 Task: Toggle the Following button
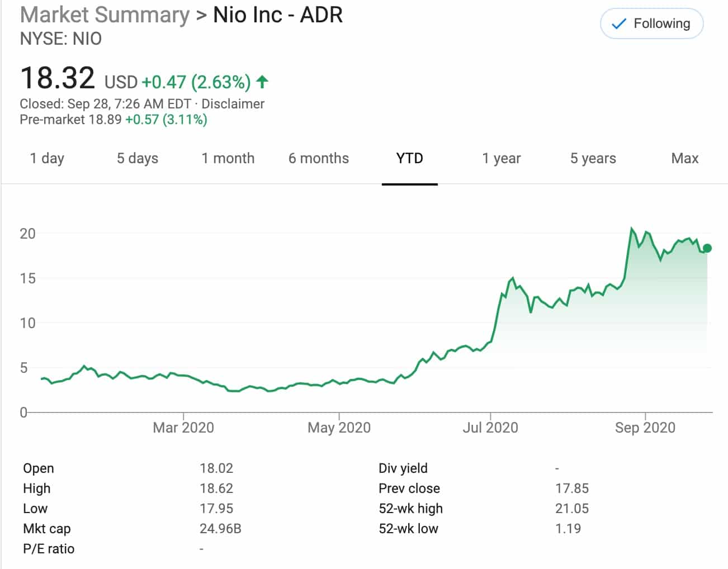click(x=651, y=24)
